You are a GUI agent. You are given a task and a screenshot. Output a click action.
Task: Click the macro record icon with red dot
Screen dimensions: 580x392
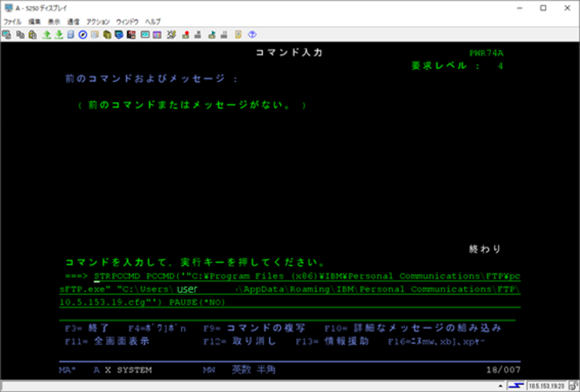pos(184,35)
